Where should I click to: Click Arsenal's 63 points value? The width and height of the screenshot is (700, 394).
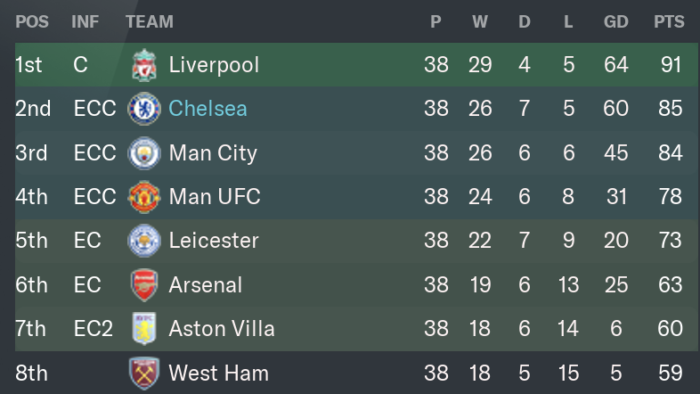pos(670,285)
